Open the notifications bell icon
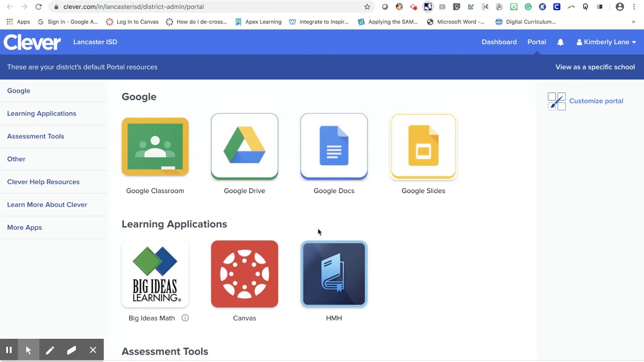The width and height of the screenshot is (644, 362). (x=560, y=42)
